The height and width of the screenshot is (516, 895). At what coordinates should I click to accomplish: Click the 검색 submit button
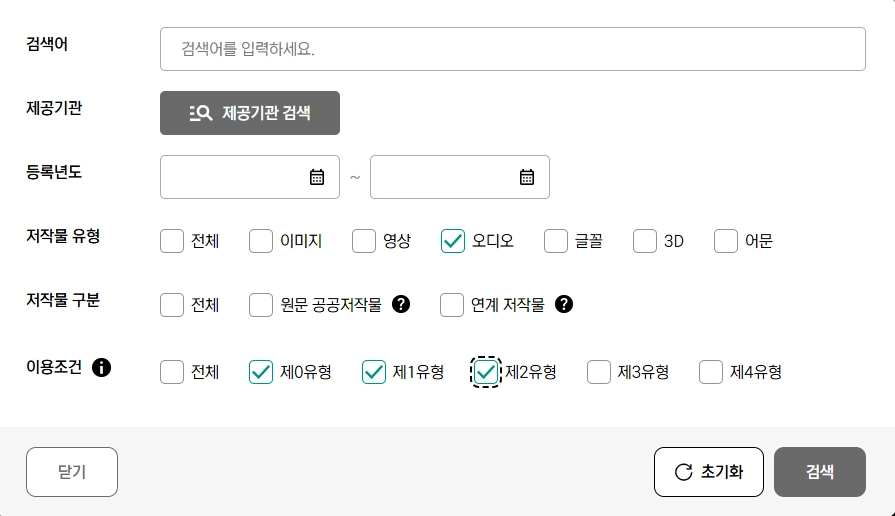click(x=819, y=472)
